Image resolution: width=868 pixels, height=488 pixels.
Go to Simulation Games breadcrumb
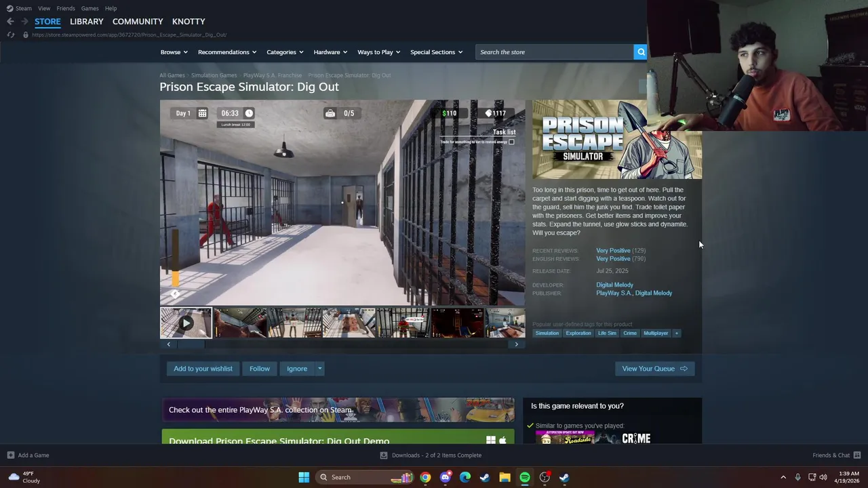(214, 75)
